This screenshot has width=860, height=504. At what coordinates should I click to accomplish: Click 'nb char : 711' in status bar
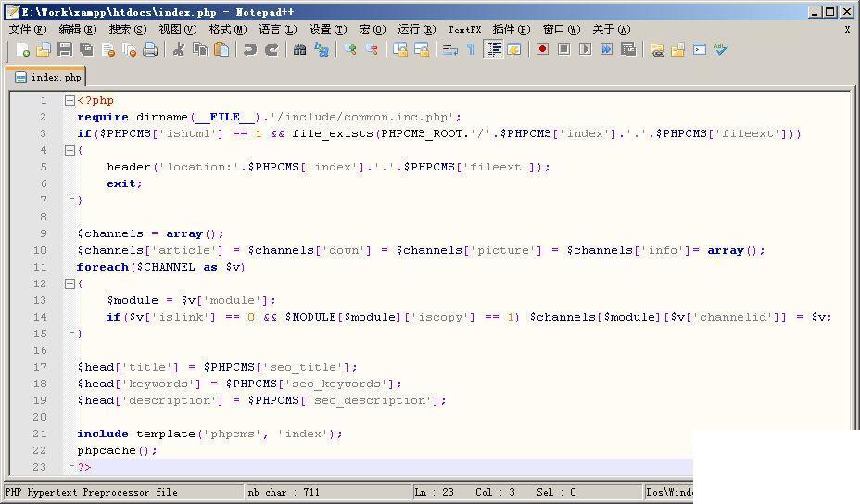point(284,492)
